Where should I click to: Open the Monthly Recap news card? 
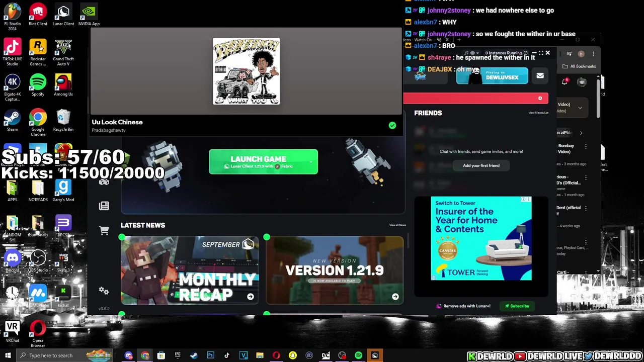point(190,270)
